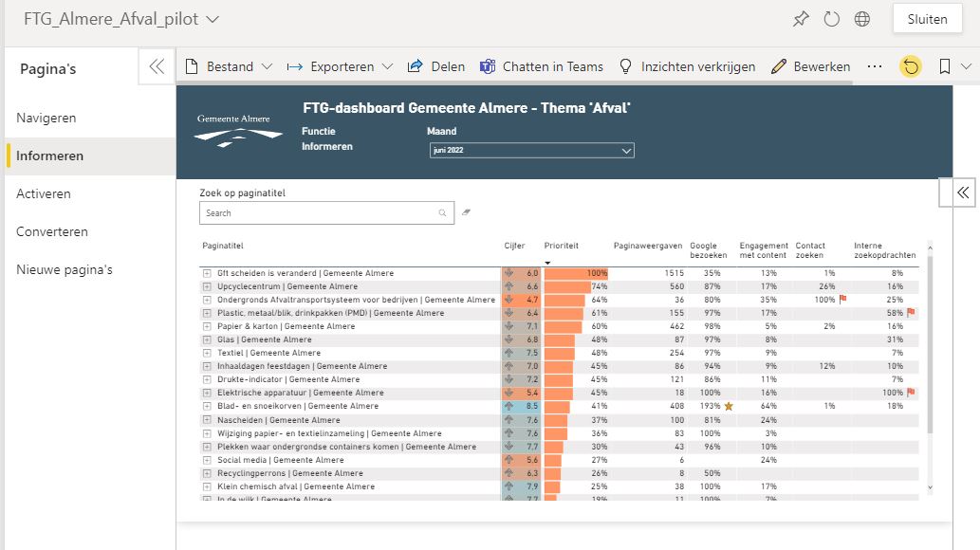Open the Converteren page
The height and width of the screenshot is (550, 980).
tap(91, 232)
